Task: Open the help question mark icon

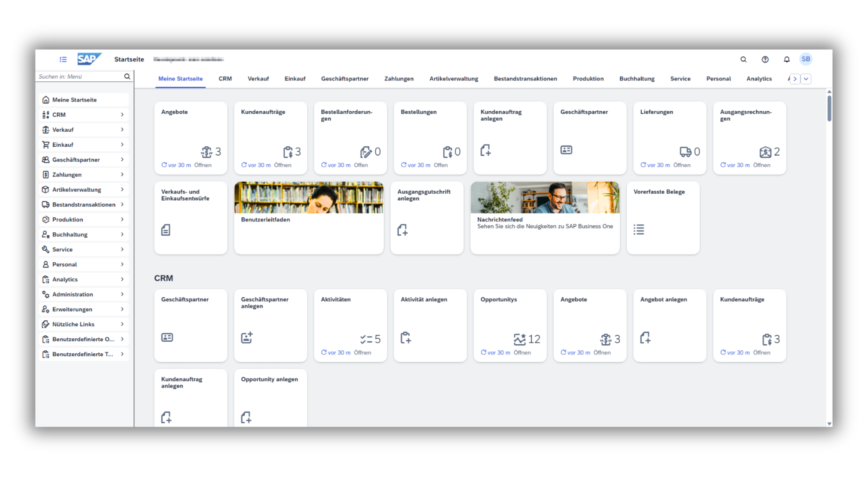Action: tap(765, 59)
